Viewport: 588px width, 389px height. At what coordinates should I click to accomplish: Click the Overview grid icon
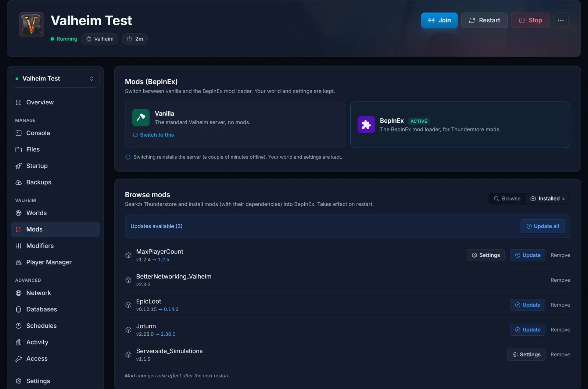point(19,102)
